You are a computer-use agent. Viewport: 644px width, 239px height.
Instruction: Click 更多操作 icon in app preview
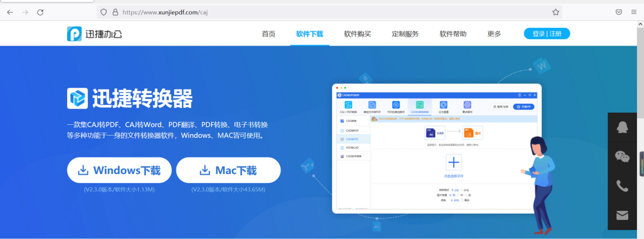[467, 105]
